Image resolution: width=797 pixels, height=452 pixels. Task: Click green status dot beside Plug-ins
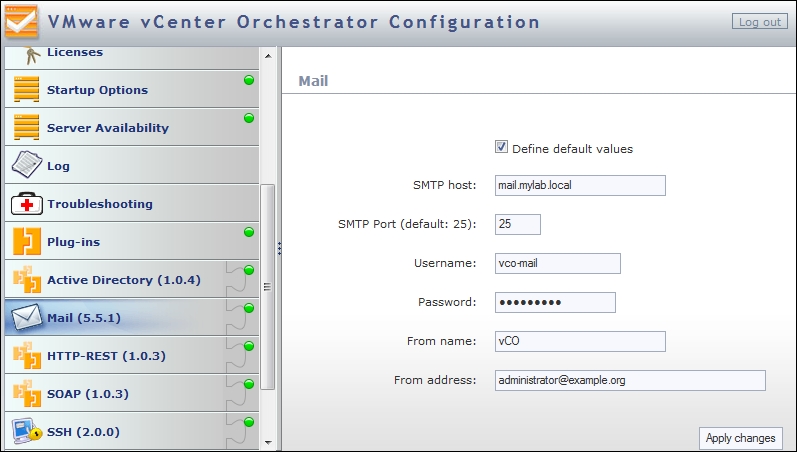[249, 232]
